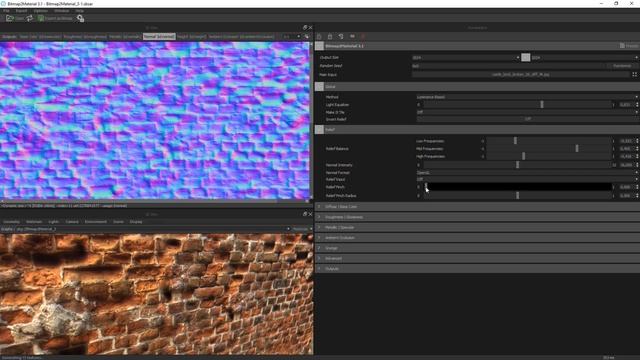The image size is (640, 360).
Task: Open the Output Size width dropdown
Action: point(466,58)
